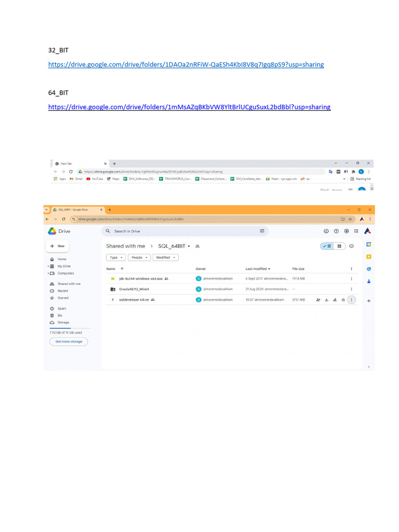Open Drive settings gear icon
Screen dimensions: 399x532
(x=347, y=231)
